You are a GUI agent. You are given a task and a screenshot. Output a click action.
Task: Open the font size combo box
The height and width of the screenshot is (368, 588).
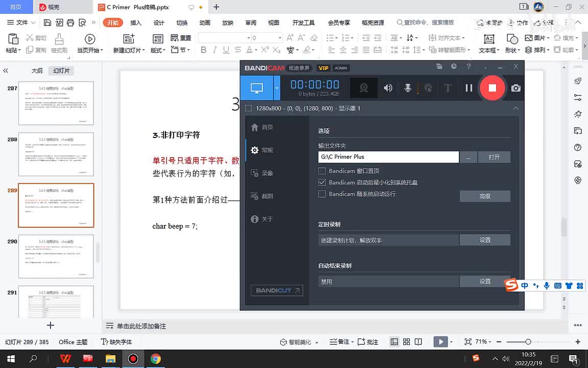[x=266, y=38]
